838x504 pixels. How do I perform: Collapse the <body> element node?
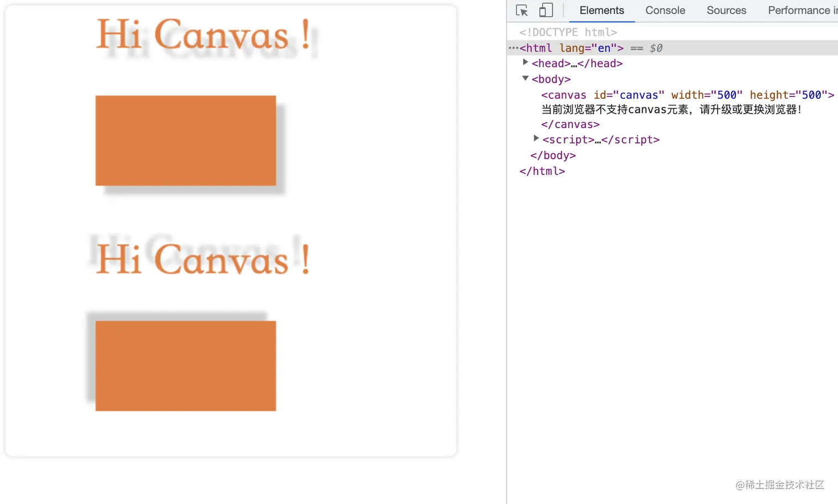(525, 78)
